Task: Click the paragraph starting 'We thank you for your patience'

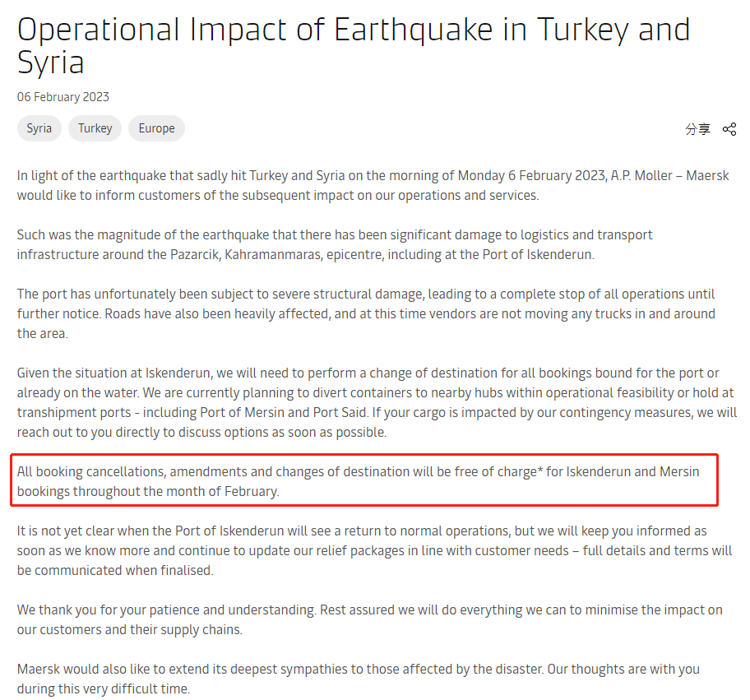Action: click(x=370, y=619)
